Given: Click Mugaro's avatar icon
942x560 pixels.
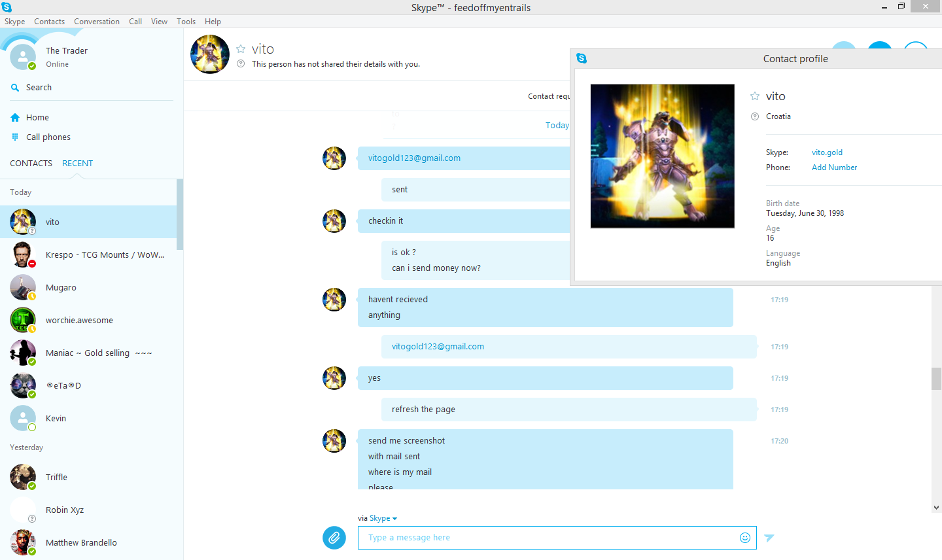Looking at the screenshot, I should coord(23,287).
